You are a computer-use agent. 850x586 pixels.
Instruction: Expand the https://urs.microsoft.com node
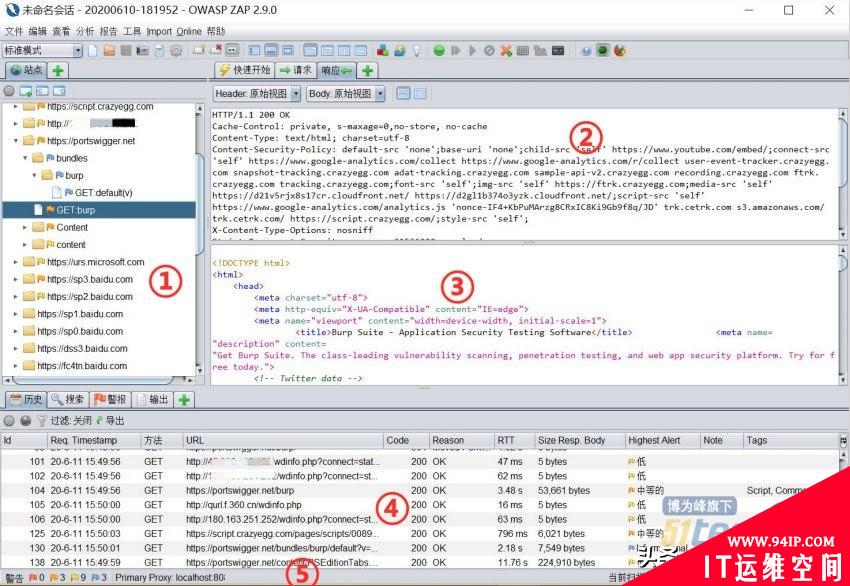click(16, 262)
